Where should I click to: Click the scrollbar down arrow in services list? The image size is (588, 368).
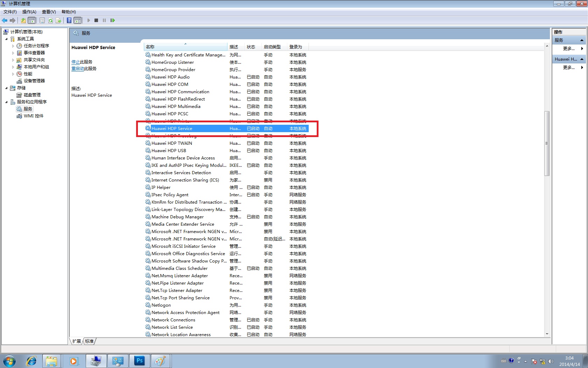coord(547,334)
